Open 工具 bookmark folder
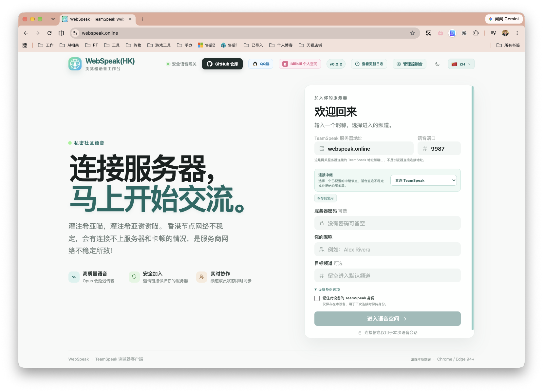The height and width of the screenshot is (392, 543). (112, 45)
